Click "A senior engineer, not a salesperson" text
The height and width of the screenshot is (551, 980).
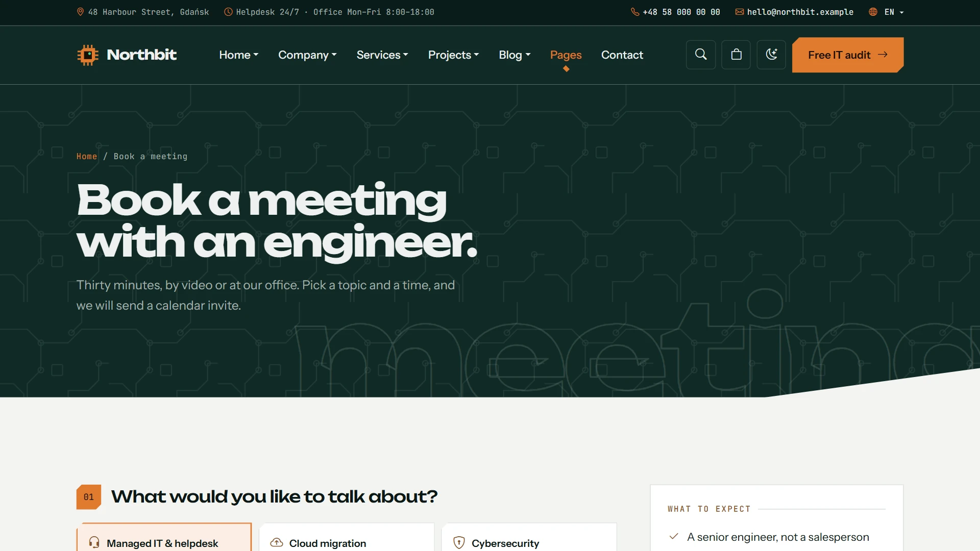(778, 537)
